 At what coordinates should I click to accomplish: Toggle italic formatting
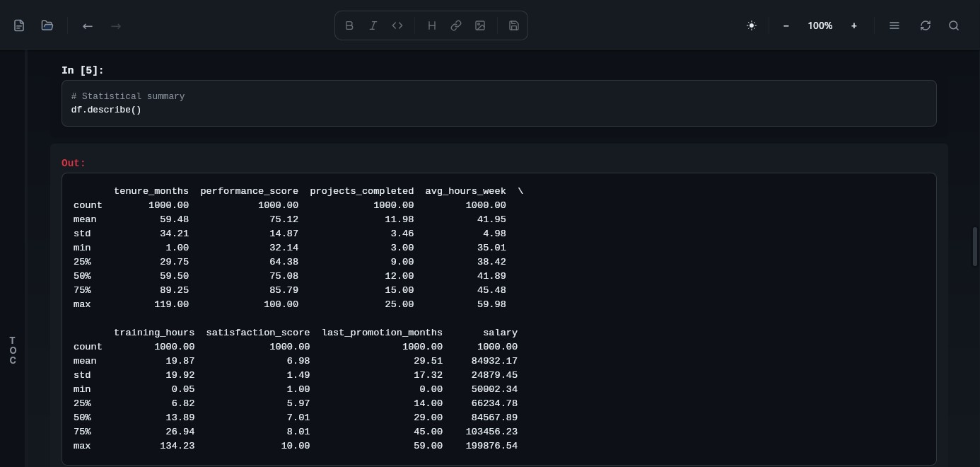click(x=373, y=25)
